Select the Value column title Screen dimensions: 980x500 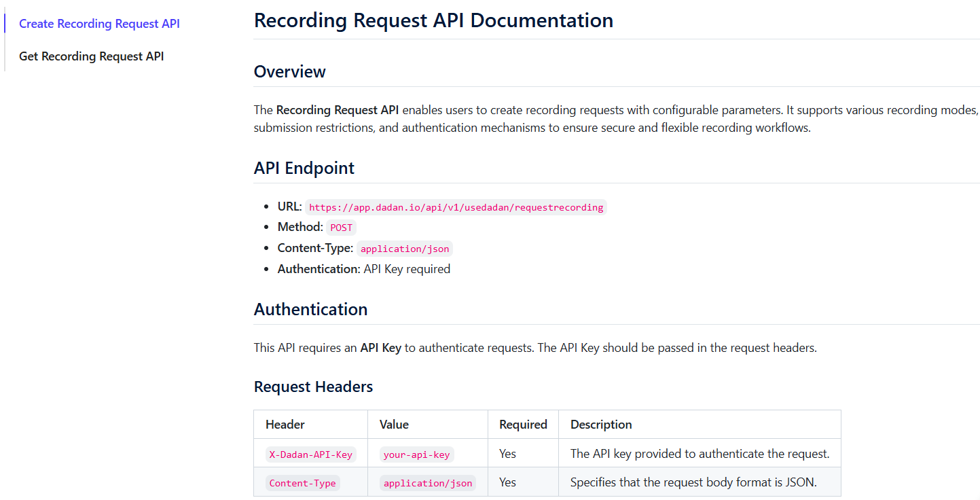pyautogui.click(x=394, y=424)
